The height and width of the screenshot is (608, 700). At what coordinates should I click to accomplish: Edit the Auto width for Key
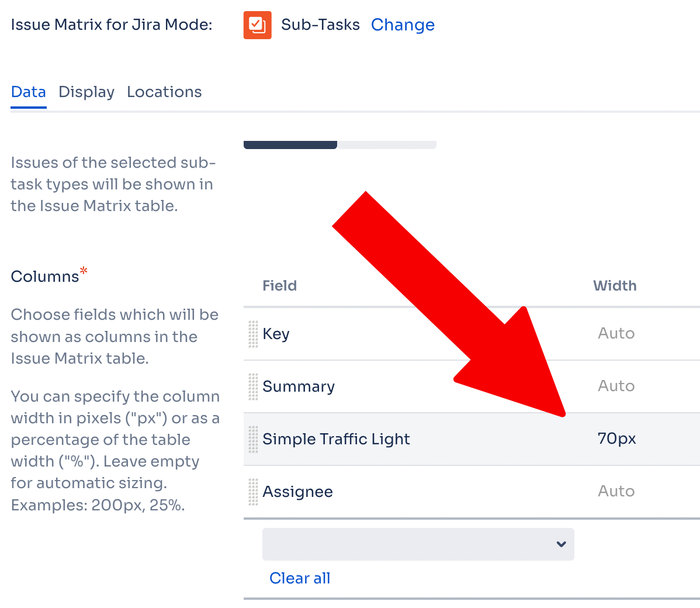coord(616,334)
